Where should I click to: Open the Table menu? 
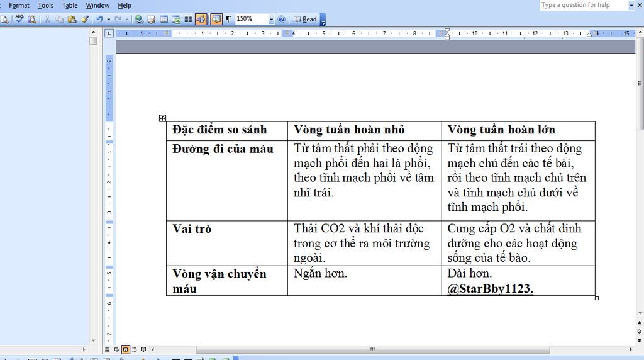[69, 5]
